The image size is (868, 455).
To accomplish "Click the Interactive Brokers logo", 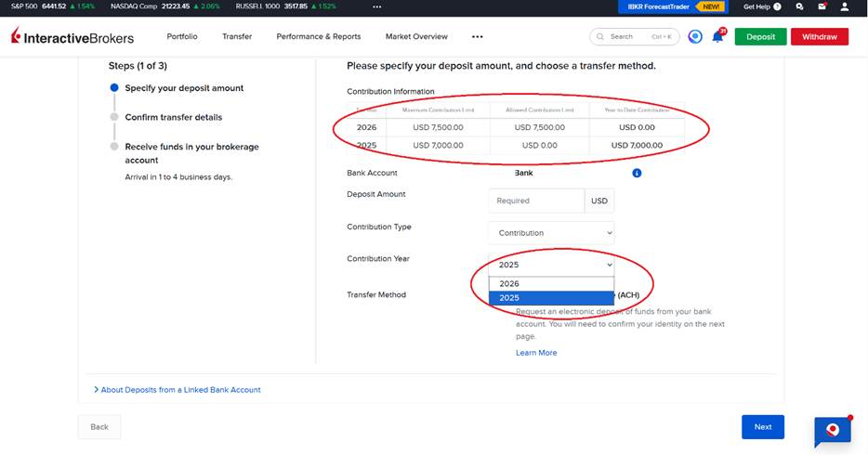I will (x=72, y=37).
